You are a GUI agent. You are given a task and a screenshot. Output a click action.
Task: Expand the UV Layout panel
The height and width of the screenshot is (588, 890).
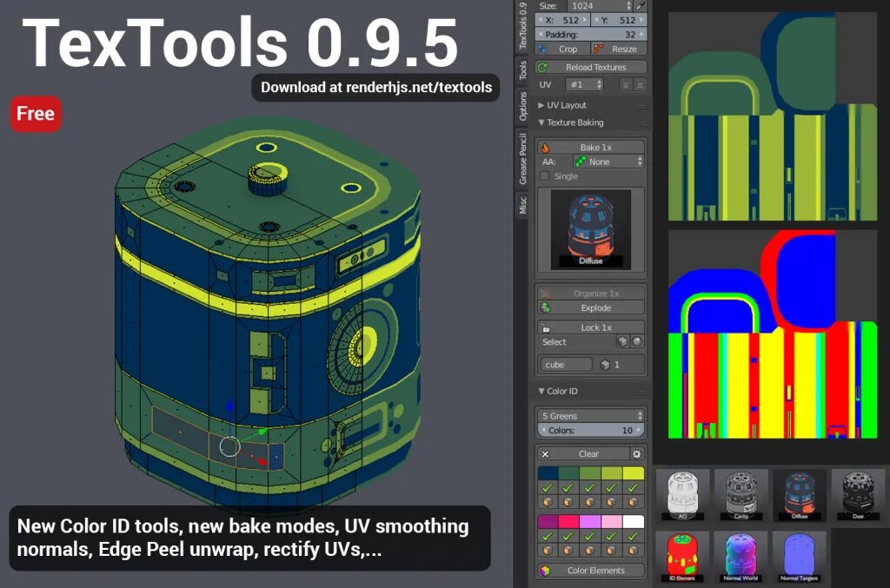pyautogui.click(x=541, y=105)
